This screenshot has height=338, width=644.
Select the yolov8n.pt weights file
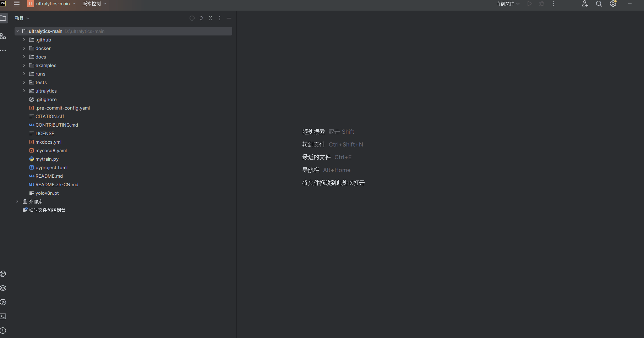click(x=47, y=193)
